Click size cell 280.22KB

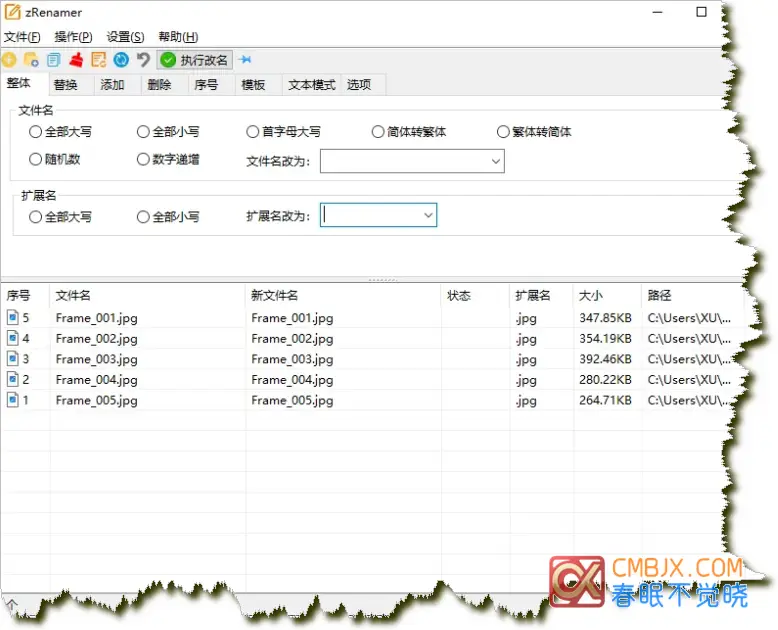605,379
